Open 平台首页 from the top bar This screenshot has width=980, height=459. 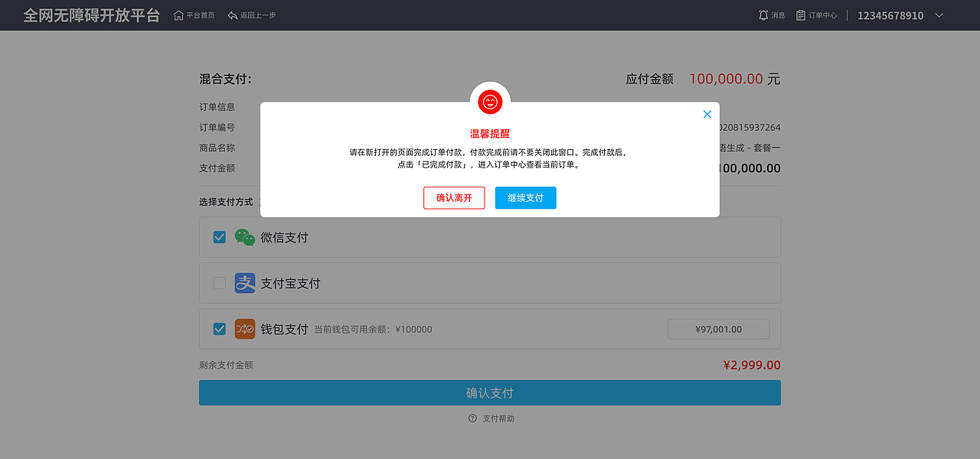coord(195,15)
